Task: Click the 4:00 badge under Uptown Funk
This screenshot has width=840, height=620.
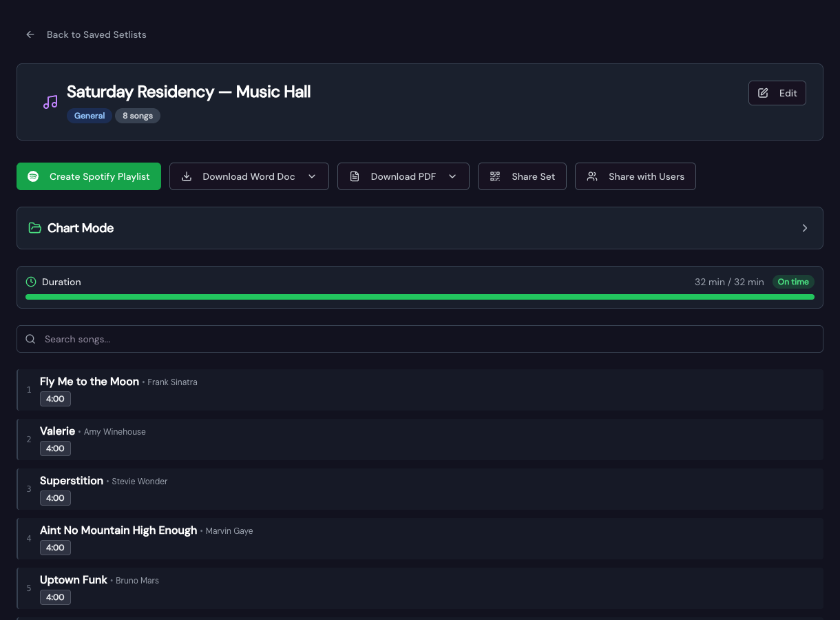Action: coord(55,597)
